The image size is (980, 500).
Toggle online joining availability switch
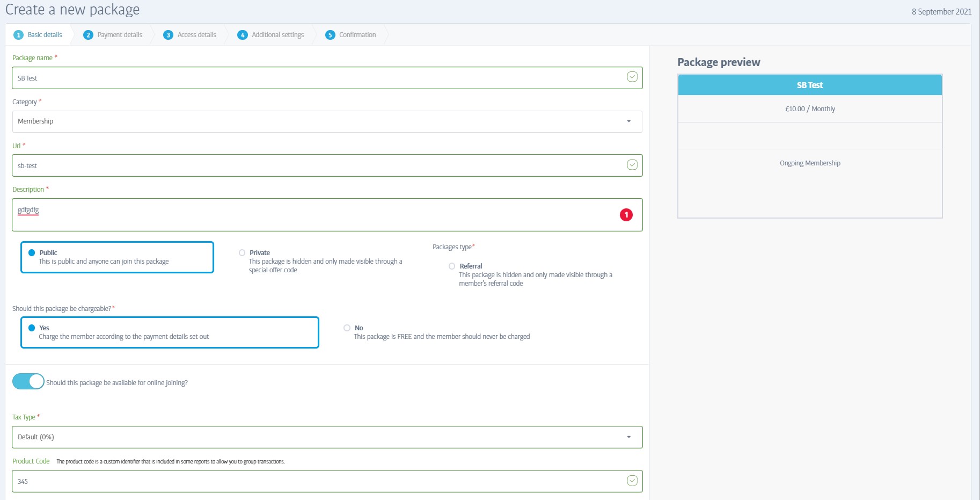point(28,381)
